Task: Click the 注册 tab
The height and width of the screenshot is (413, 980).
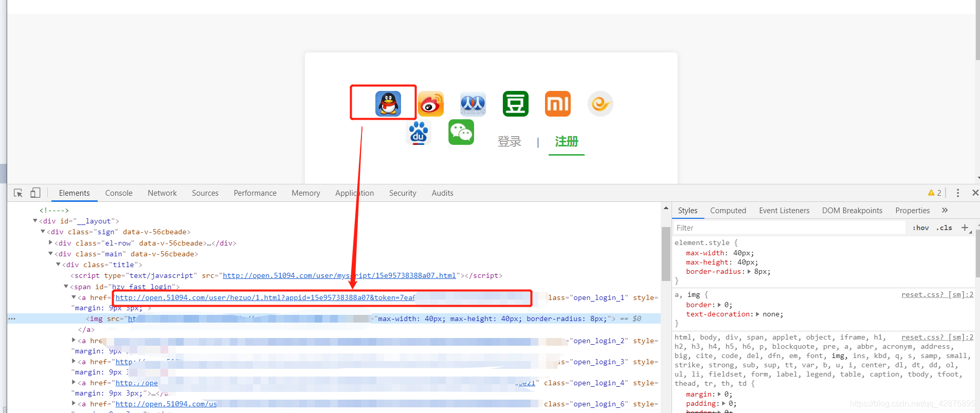Action: tap(567, 142)
